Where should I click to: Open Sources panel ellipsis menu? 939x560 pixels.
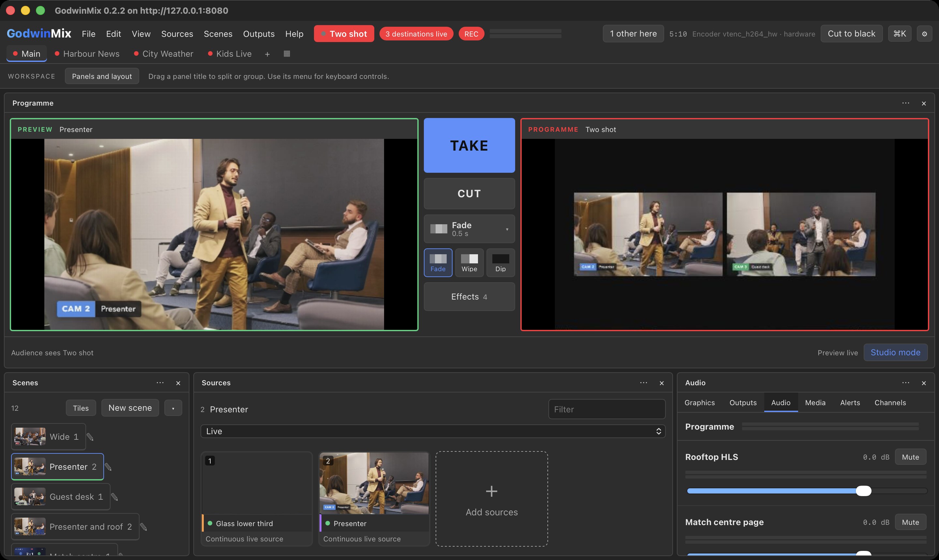click(644, 383)
